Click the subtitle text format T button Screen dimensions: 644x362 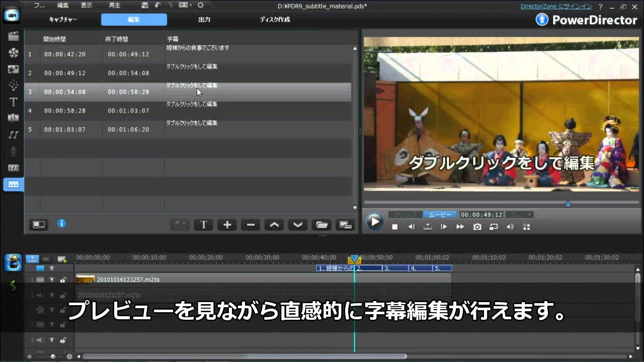click(x=203, y=225)
